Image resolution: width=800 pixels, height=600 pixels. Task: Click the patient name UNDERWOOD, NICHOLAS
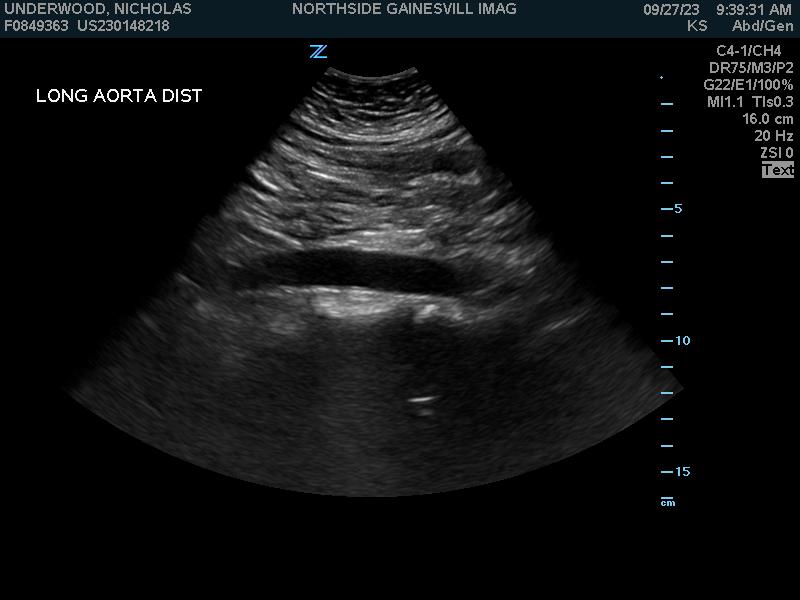coord(98,9)
